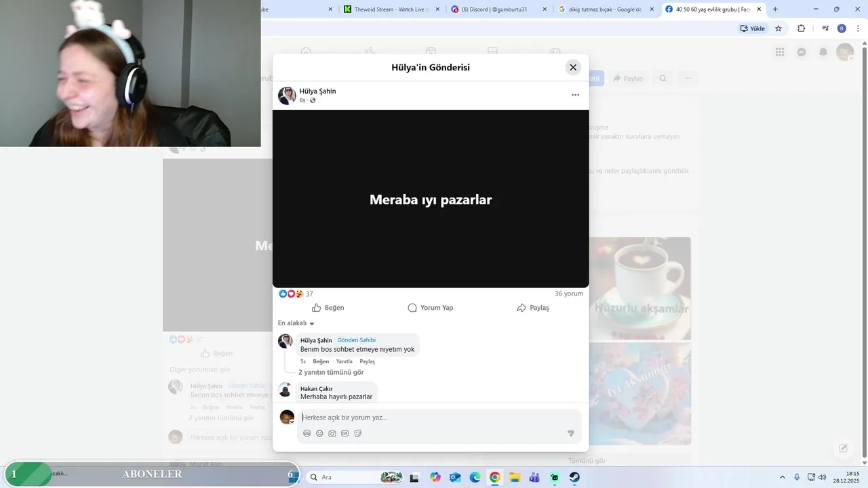
Task: Click the send comment arrow icon
Action: (x=571, y=433)
